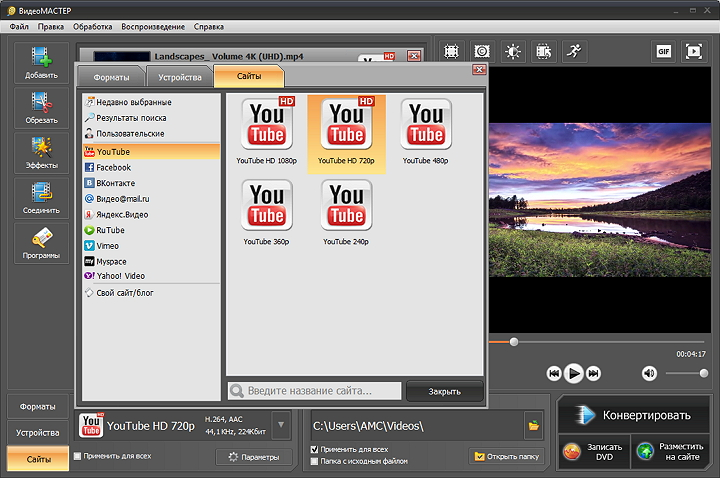This screenshot has height=478, width=720.
Task: Select the YouTube 240p preset
Action: point(346,212)
